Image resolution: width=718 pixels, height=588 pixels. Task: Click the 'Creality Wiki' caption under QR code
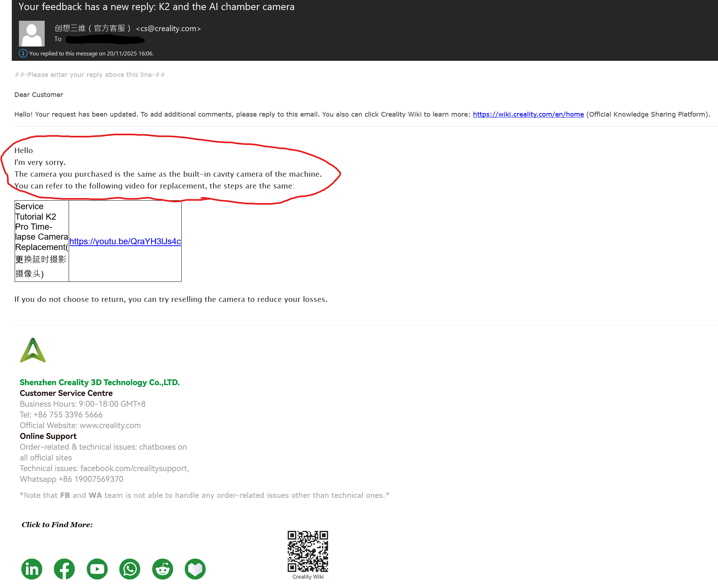(x=308, y=577)
